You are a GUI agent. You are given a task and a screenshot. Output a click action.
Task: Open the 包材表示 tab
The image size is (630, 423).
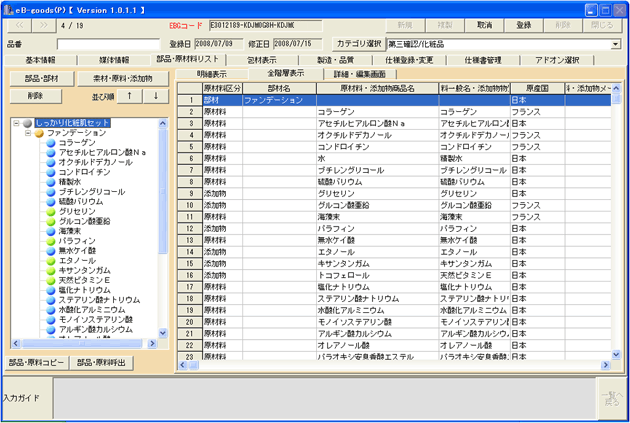coord(262,60)
